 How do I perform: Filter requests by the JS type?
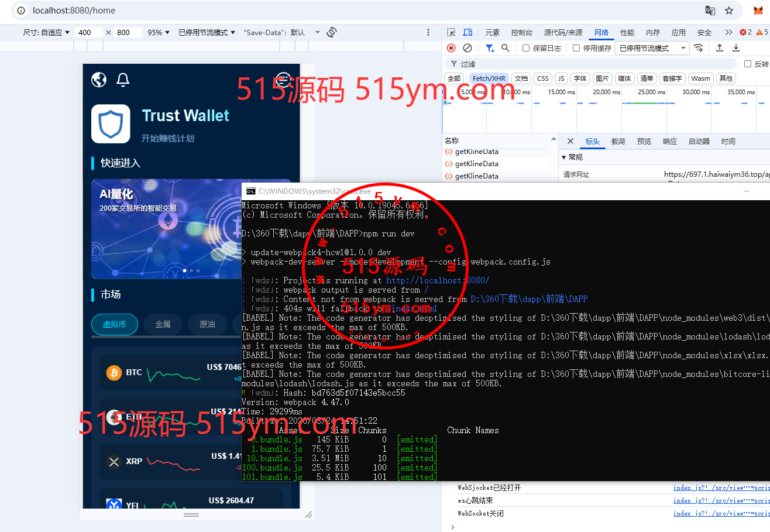(561, 78)
